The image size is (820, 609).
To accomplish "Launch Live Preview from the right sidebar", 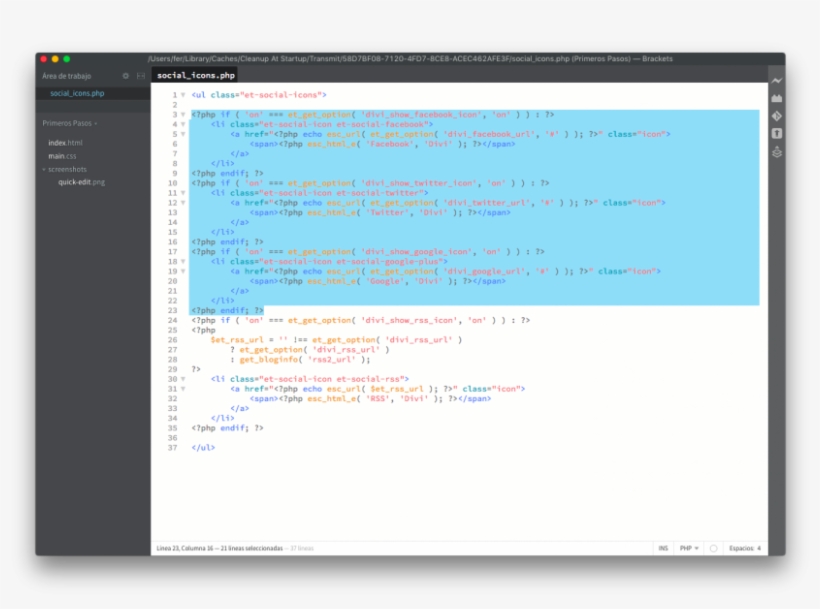I will [x=777, y=80].
